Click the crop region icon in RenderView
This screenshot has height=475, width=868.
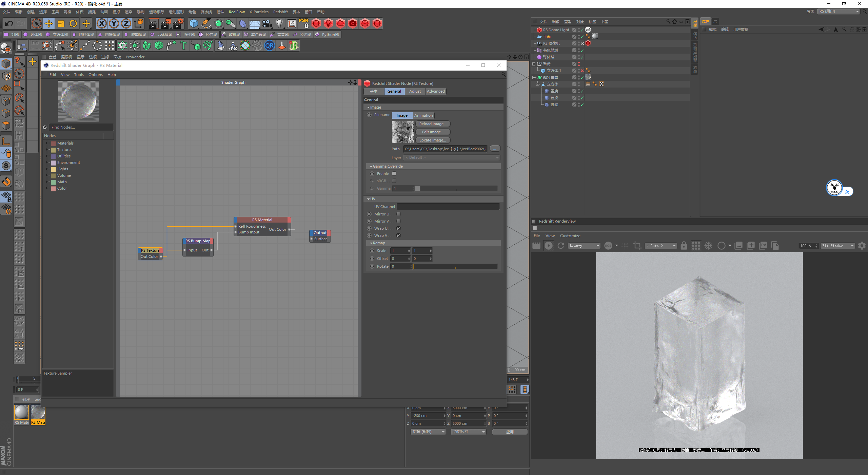click(637, 246)
